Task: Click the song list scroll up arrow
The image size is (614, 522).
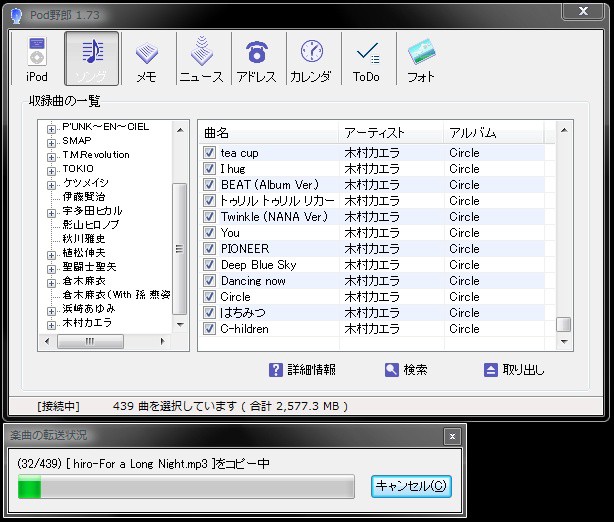Action: (564, 130)
